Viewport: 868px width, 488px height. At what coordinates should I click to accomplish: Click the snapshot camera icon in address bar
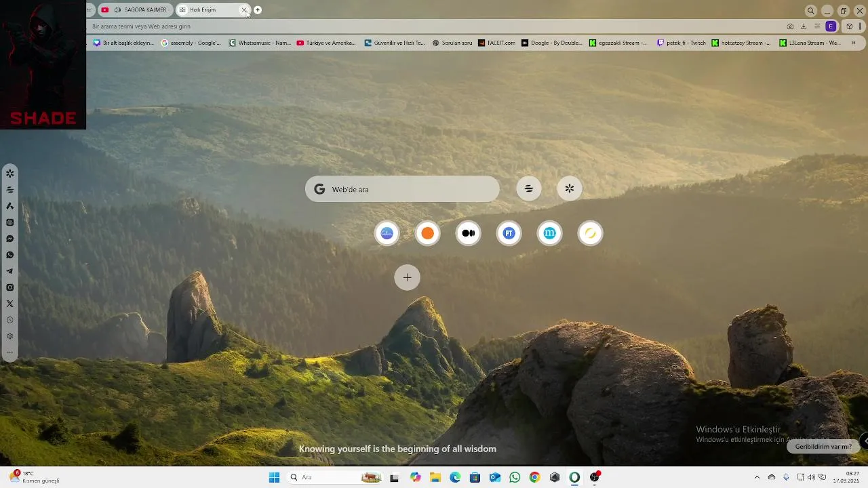(790, 26)
